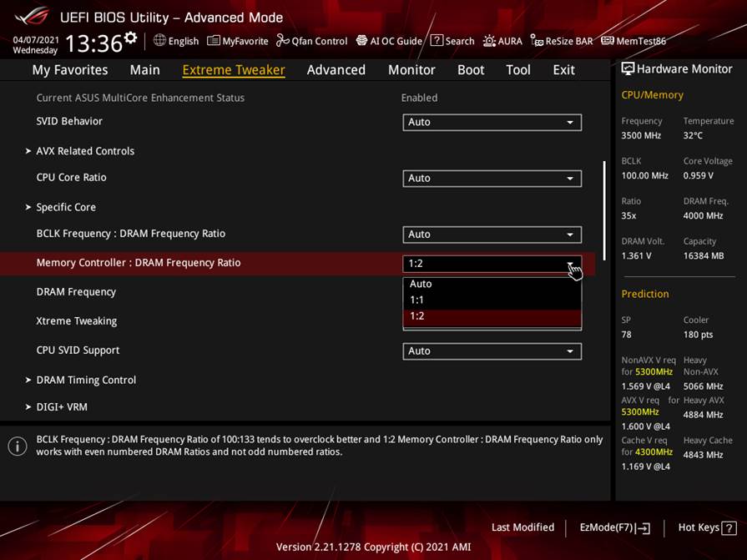This screenshot has width=747, height=560.
Task: Open the Advanced tab
Action: point(336,70)
